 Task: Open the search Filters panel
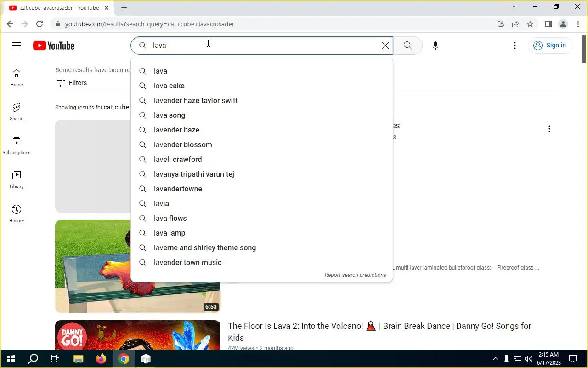[71, 83]
